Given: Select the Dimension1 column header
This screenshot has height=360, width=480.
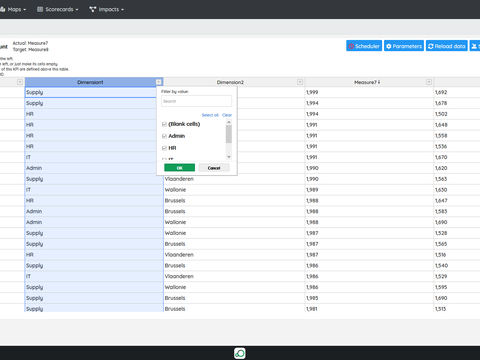Looking at the screenshot, I should click(90, 82).
